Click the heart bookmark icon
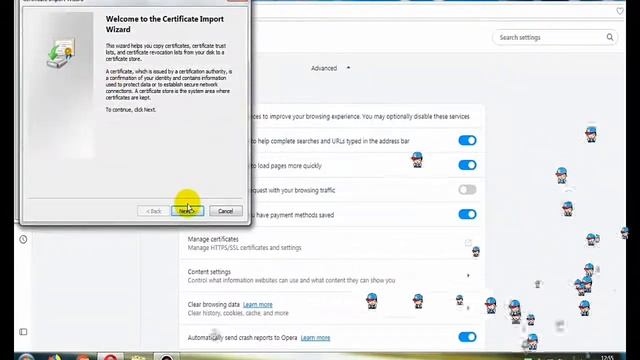Image resolution: width=640 pixels, height=360 pixels. coord(620,11)
